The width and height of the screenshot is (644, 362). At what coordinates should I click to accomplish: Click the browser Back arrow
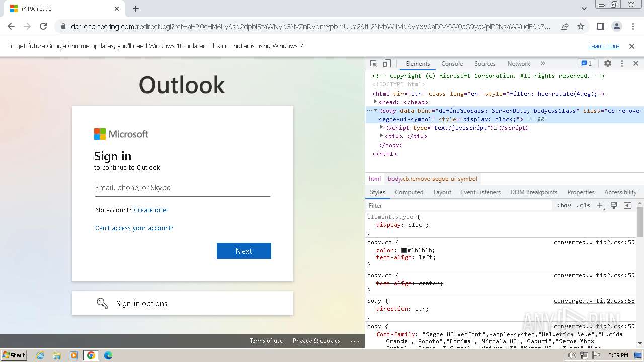(11, 26)
